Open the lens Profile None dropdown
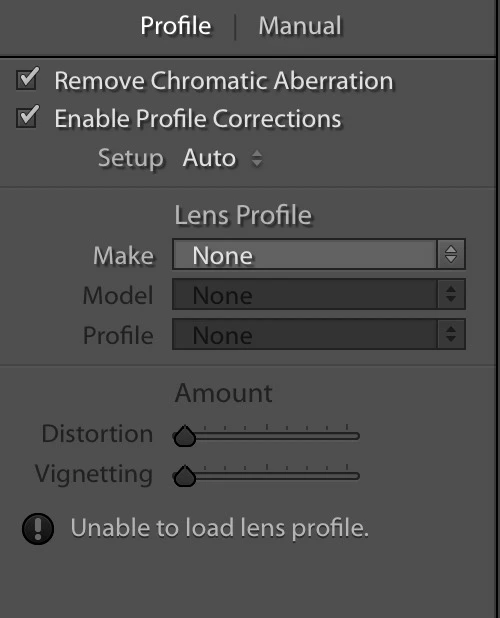The height and width of the screenshot is (618, 500). click(319, 334)
